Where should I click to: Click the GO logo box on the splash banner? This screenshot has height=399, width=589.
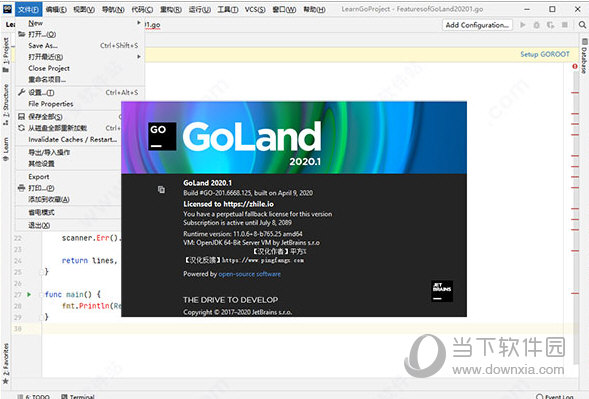[162, 136]
